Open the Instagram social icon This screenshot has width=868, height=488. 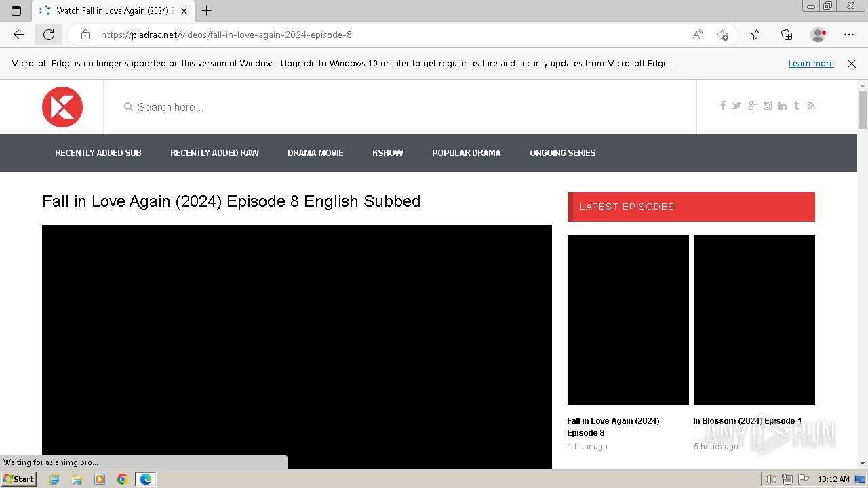click(x=768, y=106)
